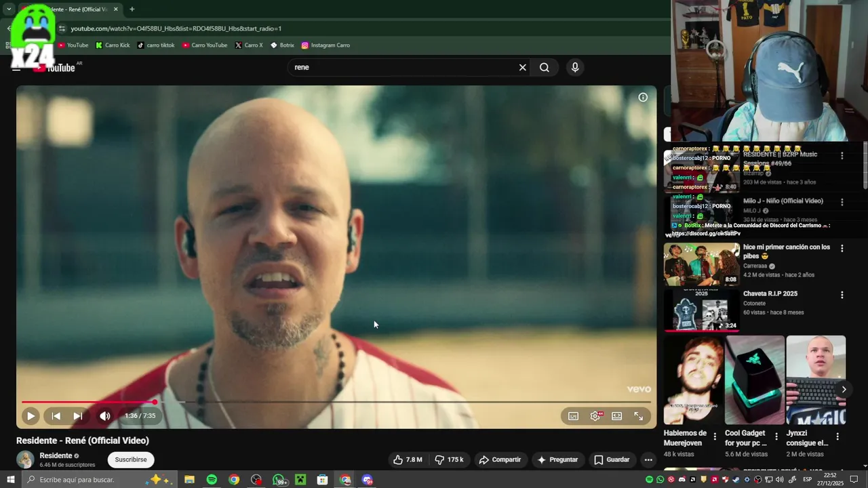Click the Compartir share button

pyautogui.click(x=500, y=460)
